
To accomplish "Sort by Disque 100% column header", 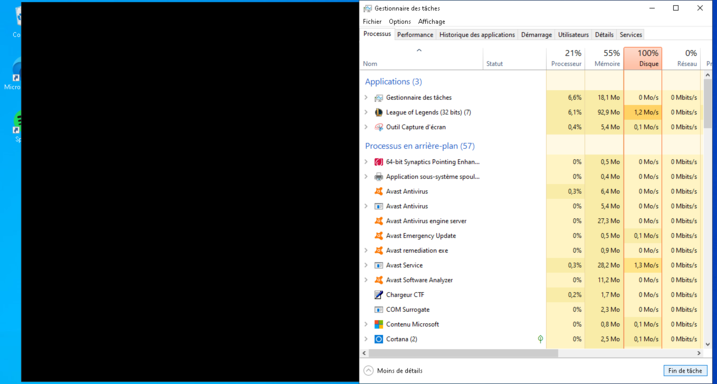I will tap(643, 59).
